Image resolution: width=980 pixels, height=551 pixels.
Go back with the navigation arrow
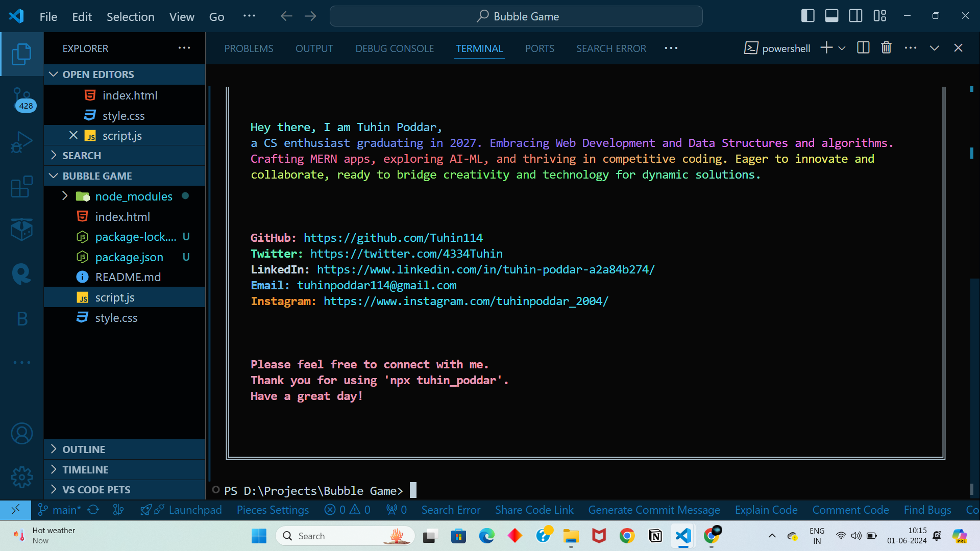(286, 16)
